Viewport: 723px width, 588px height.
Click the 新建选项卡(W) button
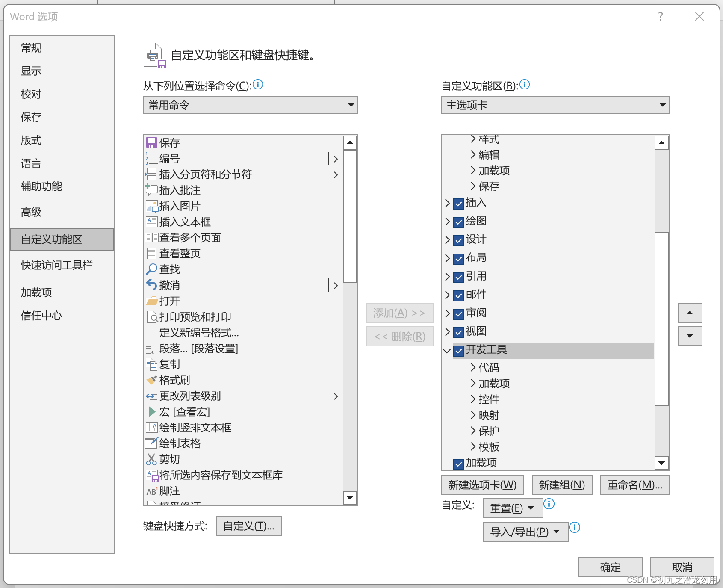pos(483,485)
